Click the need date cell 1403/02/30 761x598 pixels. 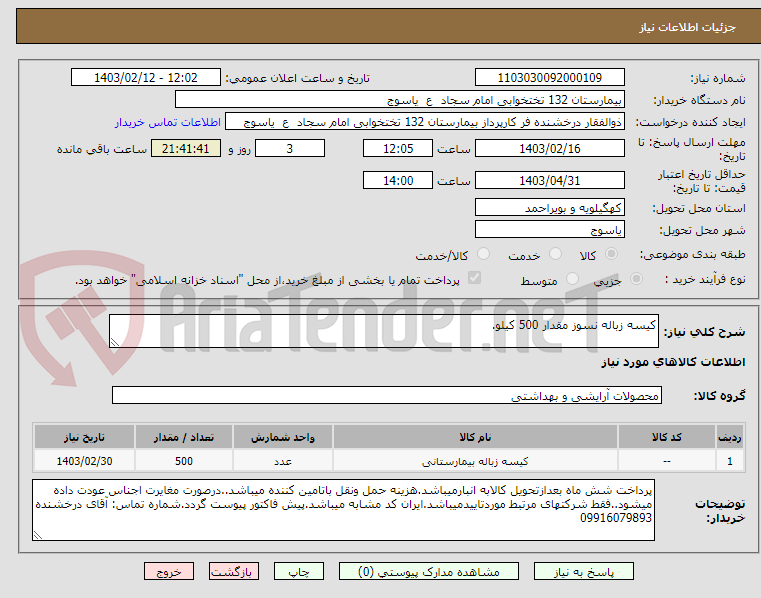click(x=84, y=461)
